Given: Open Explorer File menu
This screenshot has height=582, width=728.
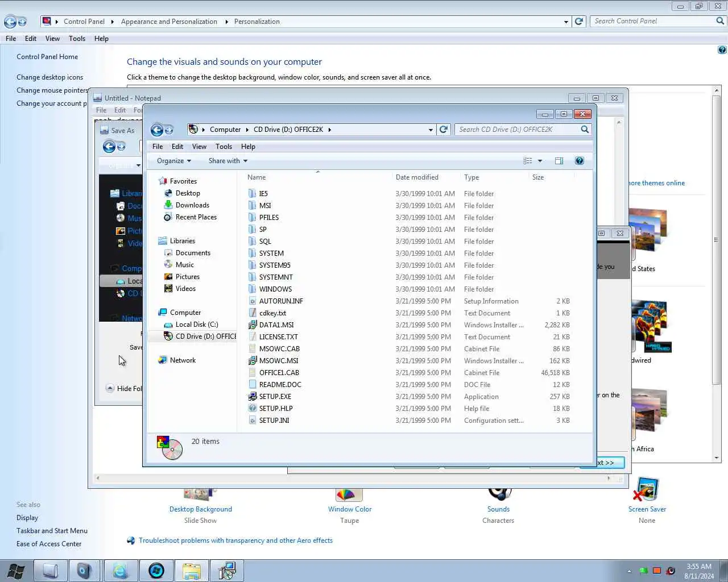Looking at the screenshot, I should [x=158, y=147].
